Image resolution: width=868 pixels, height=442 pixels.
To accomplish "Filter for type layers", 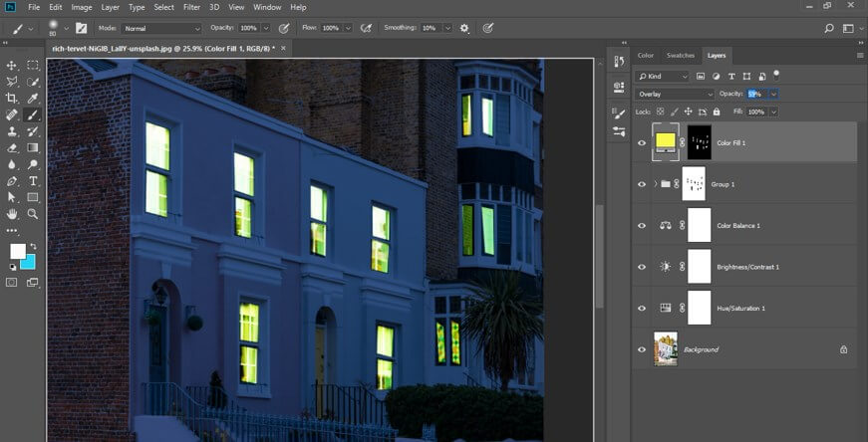I will (x=731, y=77).
